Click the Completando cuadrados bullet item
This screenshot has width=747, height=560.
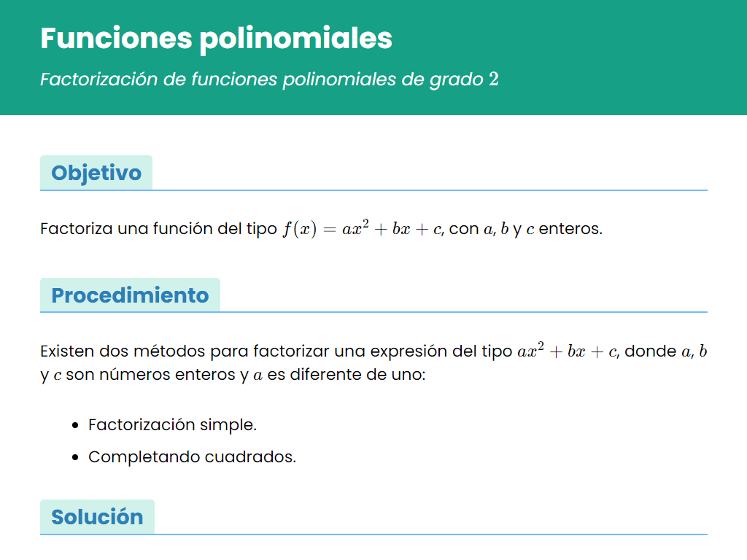[x=192, y=456]
